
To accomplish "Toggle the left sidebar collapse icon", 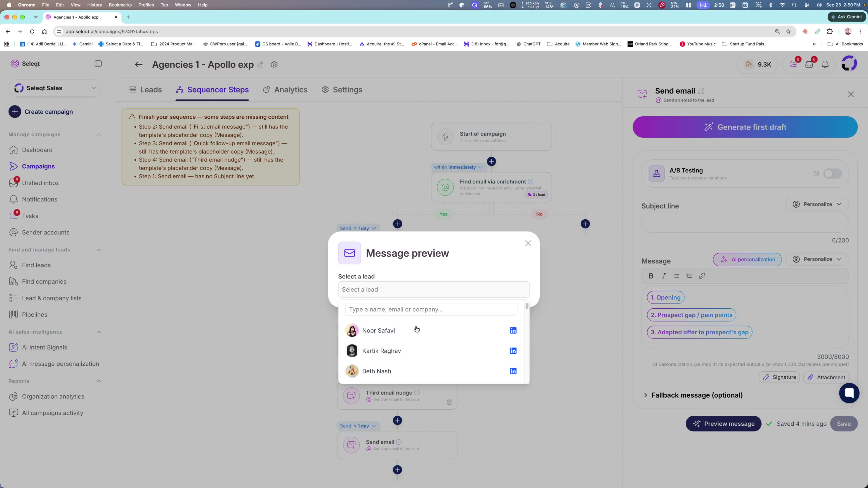I will pyautogui.click(x=98, y=64).
